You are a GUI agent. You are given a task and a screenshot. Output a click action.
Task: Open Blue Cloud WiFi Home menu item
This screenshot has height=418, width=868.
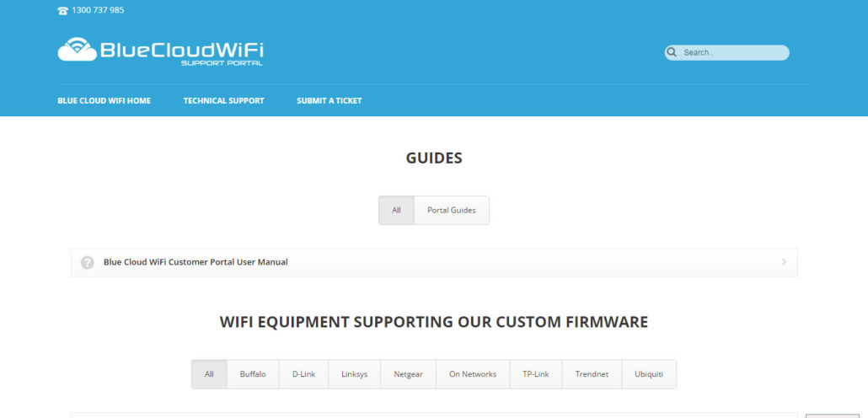(104, 101)
